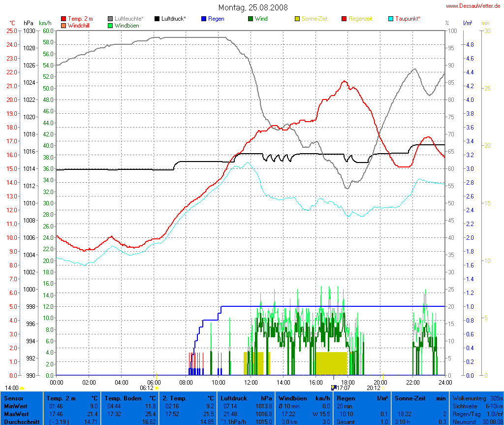
Task: Click the cyan Taupunkt legend swatch
Action: click(391, 19)
